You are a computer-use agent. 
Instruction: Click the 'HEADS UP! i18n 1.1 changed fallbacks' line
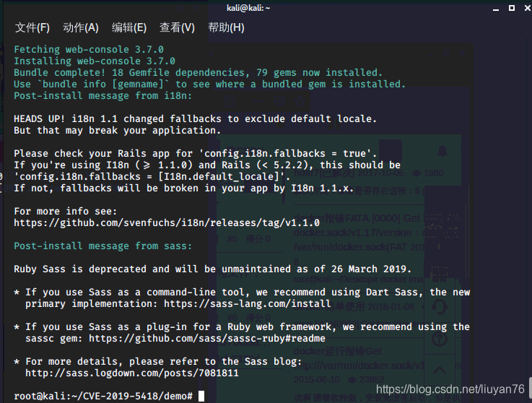(x=195, y=119)
